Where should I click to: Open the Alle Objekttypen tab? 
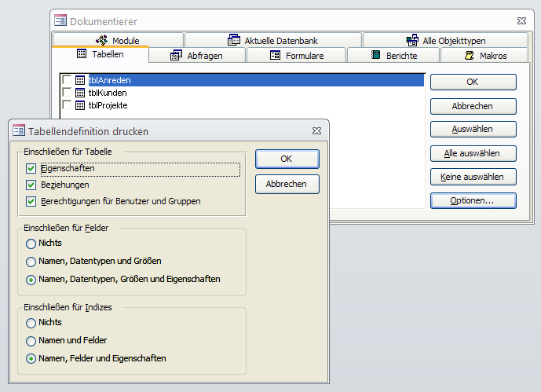(x=445, y=40)
